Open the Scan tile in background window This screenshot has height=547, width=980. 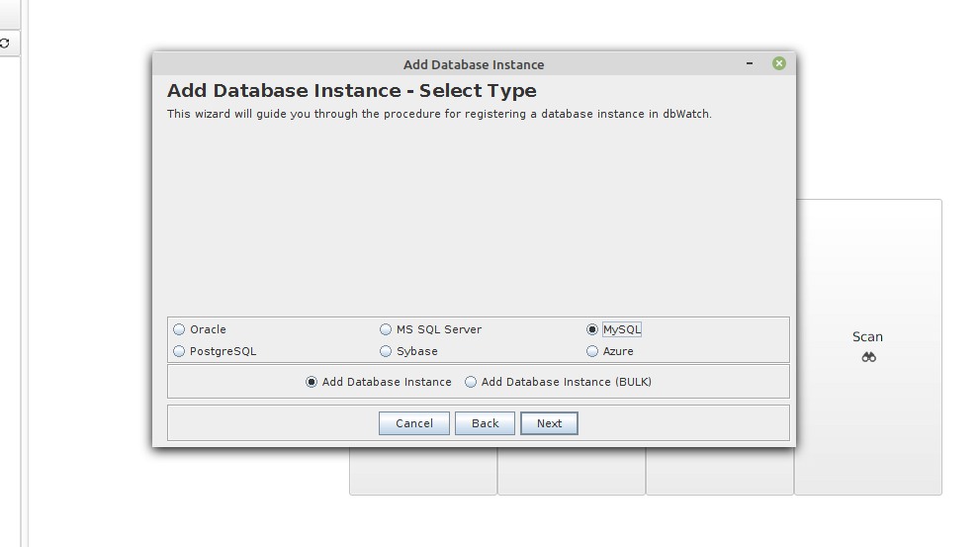[868, 347]
